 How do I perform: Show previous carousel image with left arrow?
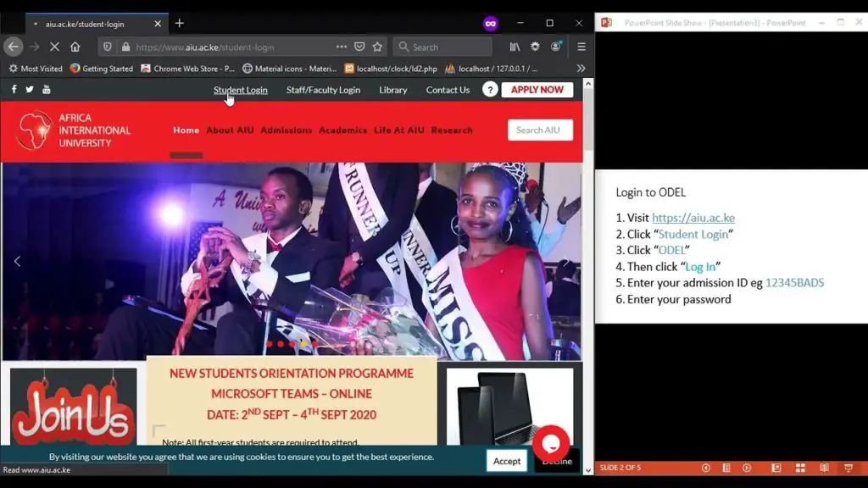click(17, 261)
